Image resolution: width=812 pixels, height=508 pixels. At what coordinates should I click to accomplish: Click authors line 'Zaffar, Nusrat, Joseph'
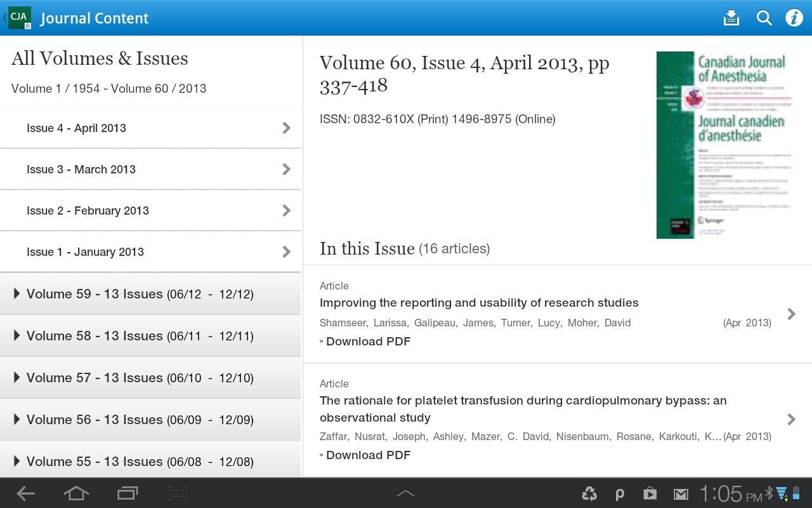tap(520, 437)
